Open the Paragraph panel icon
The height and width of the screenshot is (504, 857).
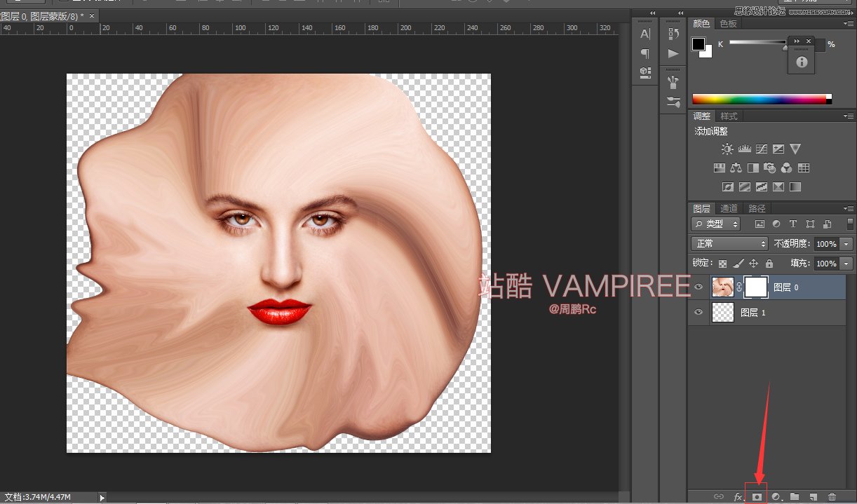point(645,53)
